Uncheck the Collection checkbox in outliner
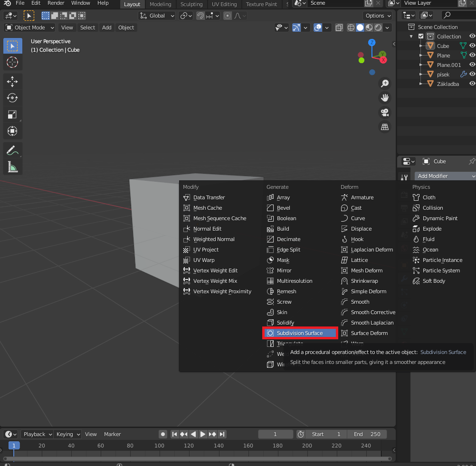Screen dimensions: 476x466 coord(421,37)
